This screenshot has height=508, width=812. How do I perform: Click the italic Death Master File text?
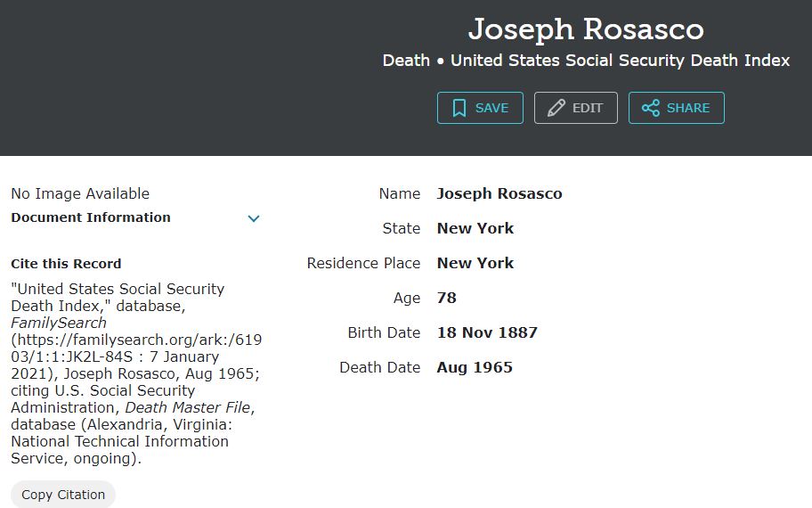[189, 407]
